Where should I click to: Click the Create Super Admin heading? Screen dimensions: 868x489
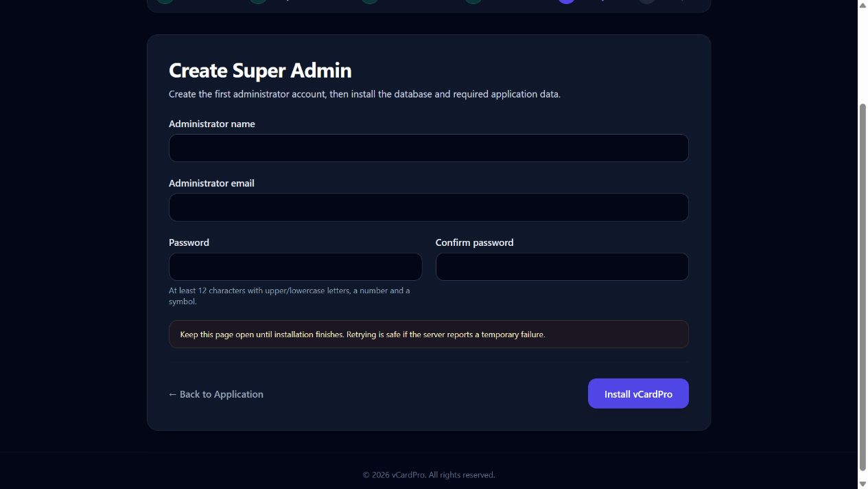[x=260, y=70]
